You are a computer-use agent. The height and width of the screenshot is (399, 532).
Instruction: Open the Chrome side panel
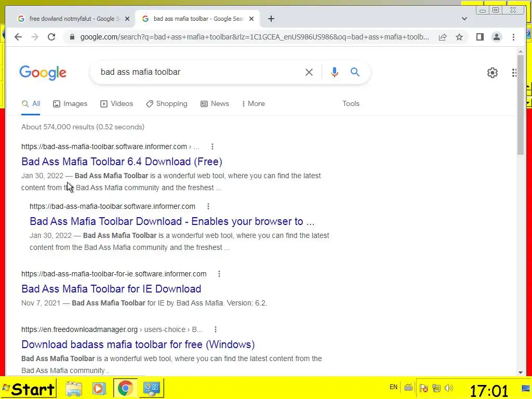pos(480,37)
